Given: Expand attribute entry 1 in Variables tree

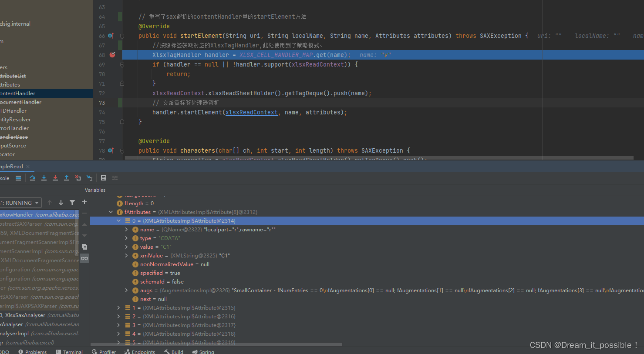Looking at the screenshot, I should coord(118,307).
